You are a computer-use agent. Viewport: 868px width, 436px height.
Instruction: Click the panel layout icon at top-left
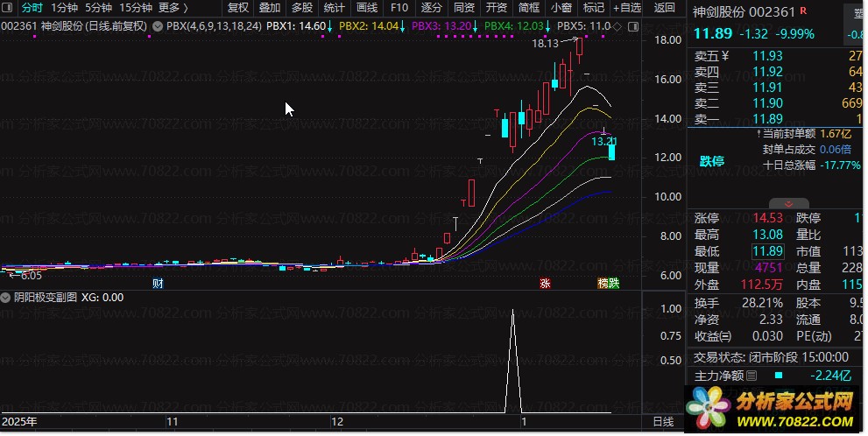(8, 8)
